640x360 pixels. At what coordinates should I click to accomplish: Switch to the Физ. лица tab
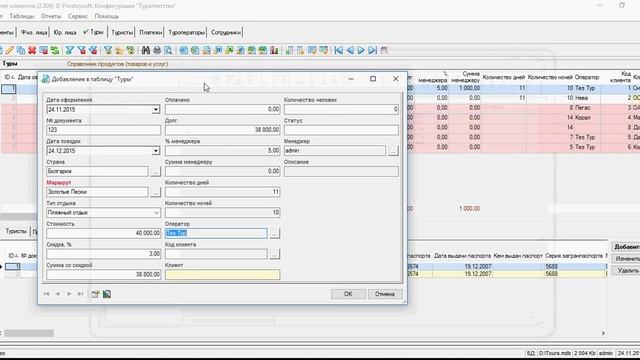coord(34,32)
